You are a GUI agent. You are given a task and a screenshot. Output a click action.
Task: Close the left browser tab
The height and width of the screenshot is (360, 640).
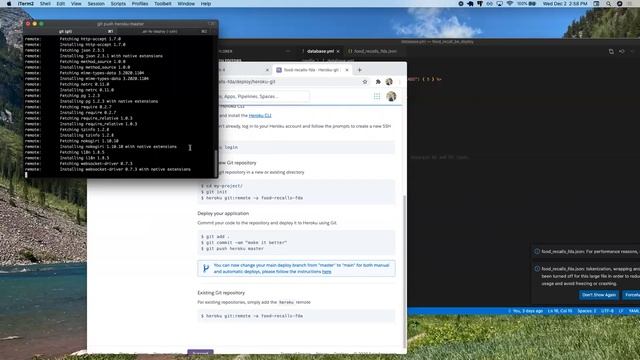[267, 70]
